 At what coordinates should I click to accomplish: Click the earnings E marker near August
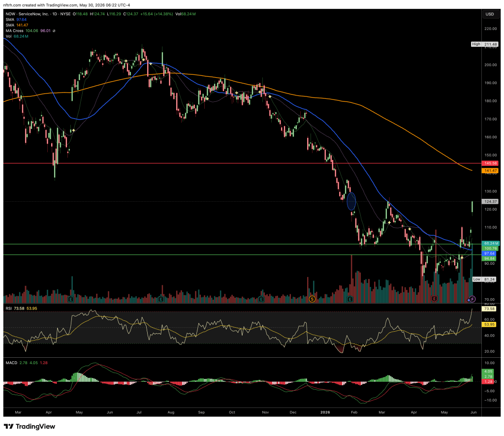pyautogui.click(x=161, y=299)
